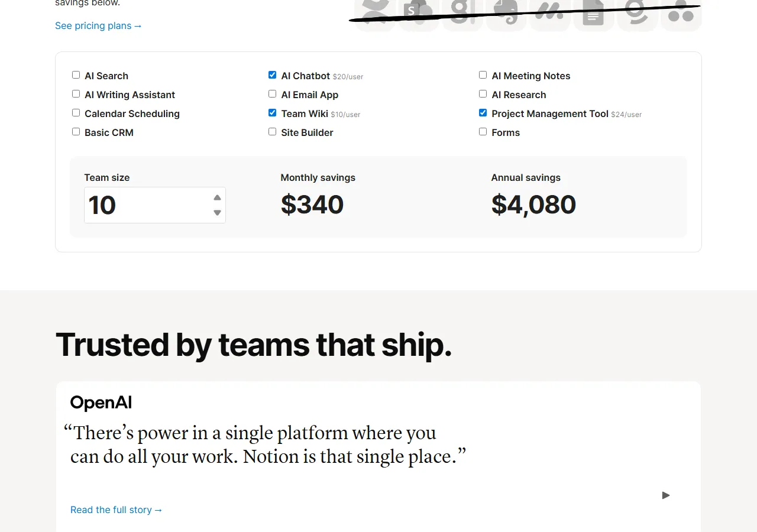This screenshot has height=532, width=757.
Task: Enable the Forms checkbox
Action: coord(483,131)
